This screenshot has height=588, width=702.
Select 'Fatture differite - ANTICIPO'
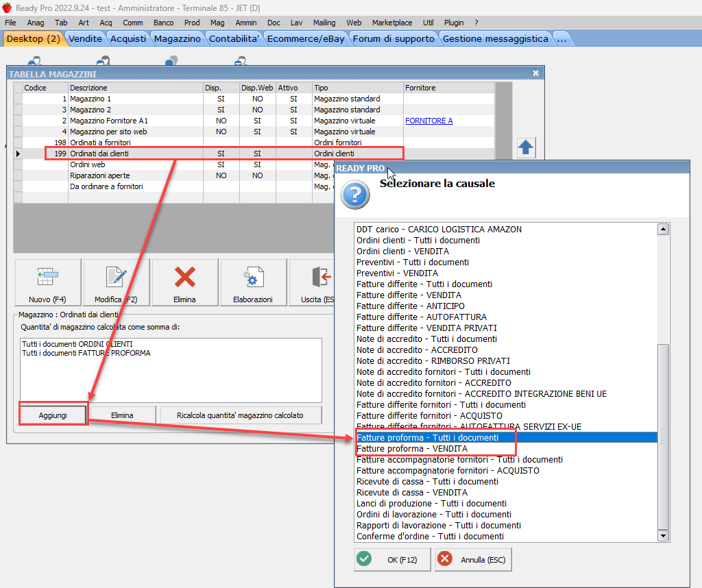506,306
